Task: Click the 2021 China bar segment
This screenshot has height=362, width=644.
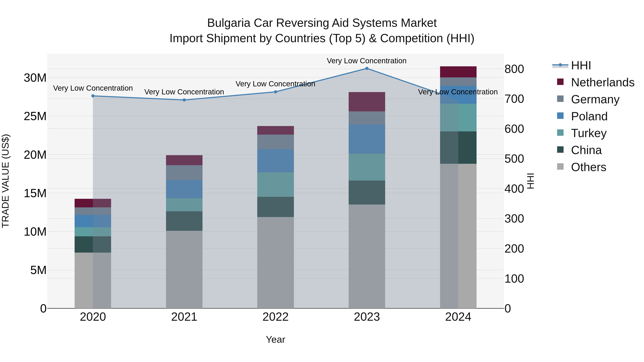Action: (x=184, y=221)
